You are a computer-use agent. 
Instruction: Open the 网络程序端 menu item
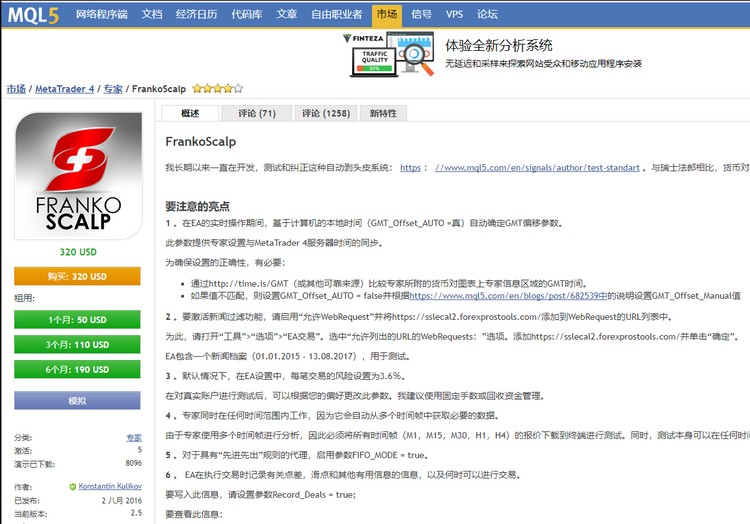[102, 14]
